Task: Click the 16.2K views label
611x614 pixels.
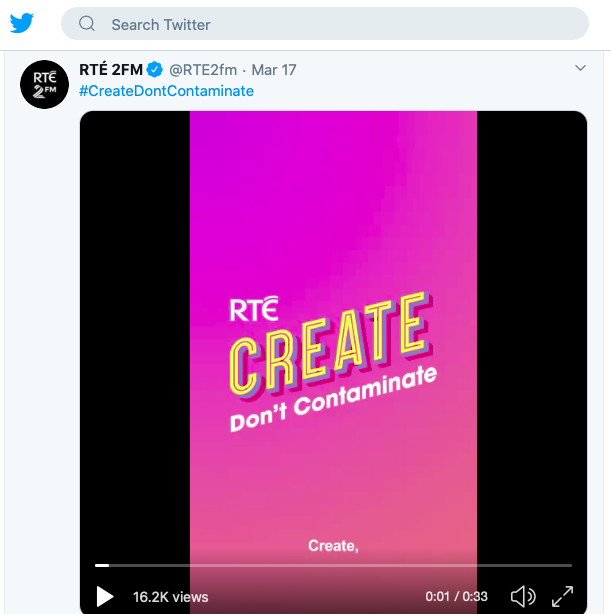Action: tap(170, 597)
